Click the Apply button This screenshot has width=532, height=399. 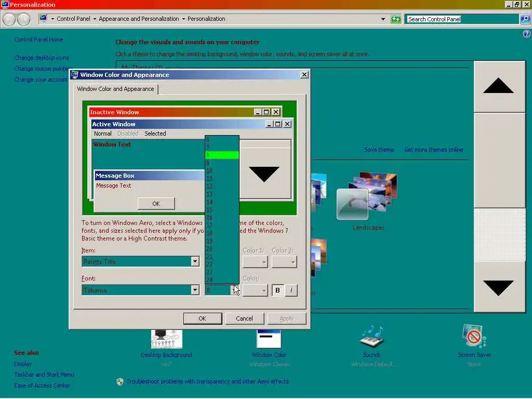tap(287, 318)
